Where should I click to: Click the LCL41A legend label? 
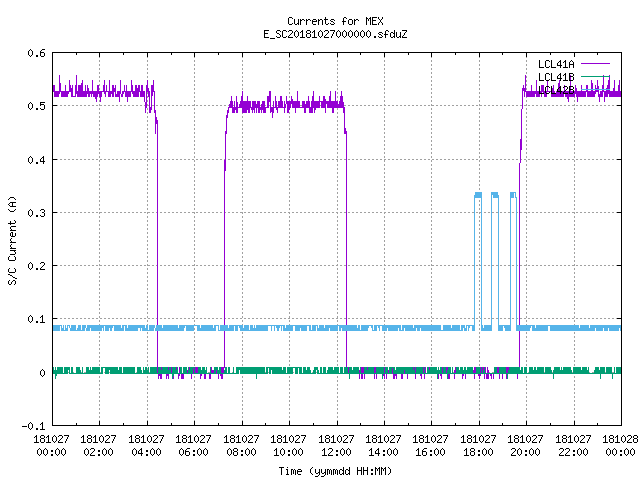[556, 64]
